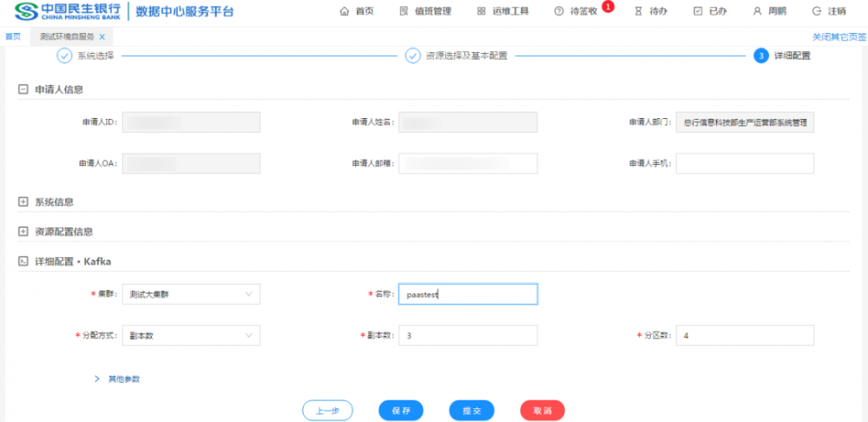This screenshot has height=422, width=868.
Task: Click the 申请人OA field
Action: pyautogui.click(x=191, y=163)
